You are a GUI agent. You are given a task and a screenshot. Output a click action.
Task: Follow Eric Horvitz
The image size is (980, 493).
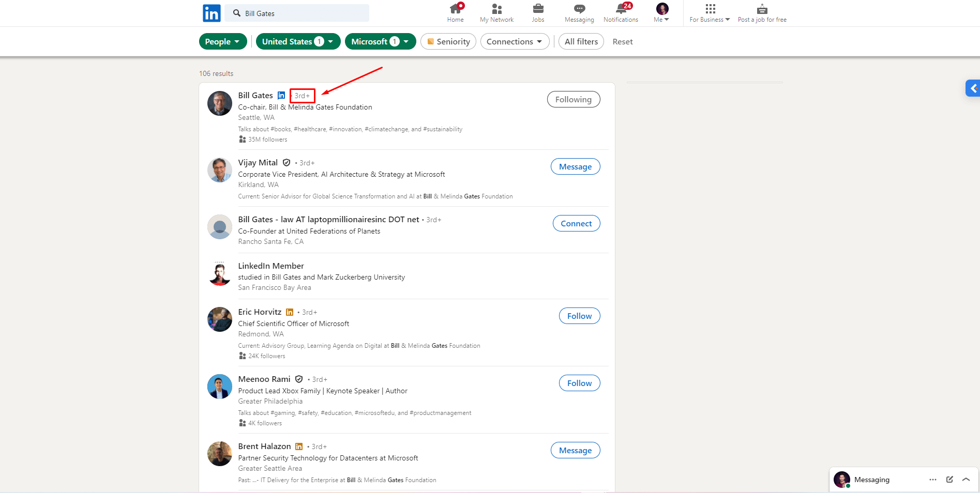(579, 316)
